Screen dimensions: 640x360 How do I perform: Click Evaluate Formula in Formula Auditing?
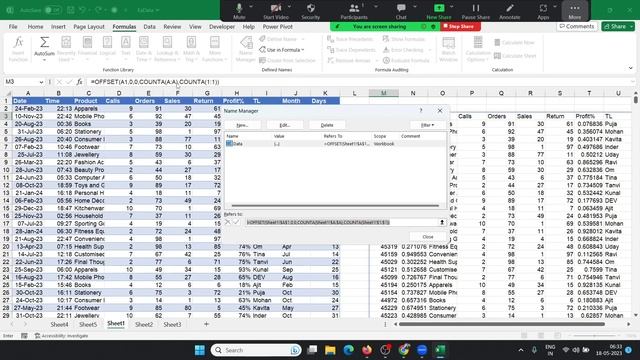406,60
